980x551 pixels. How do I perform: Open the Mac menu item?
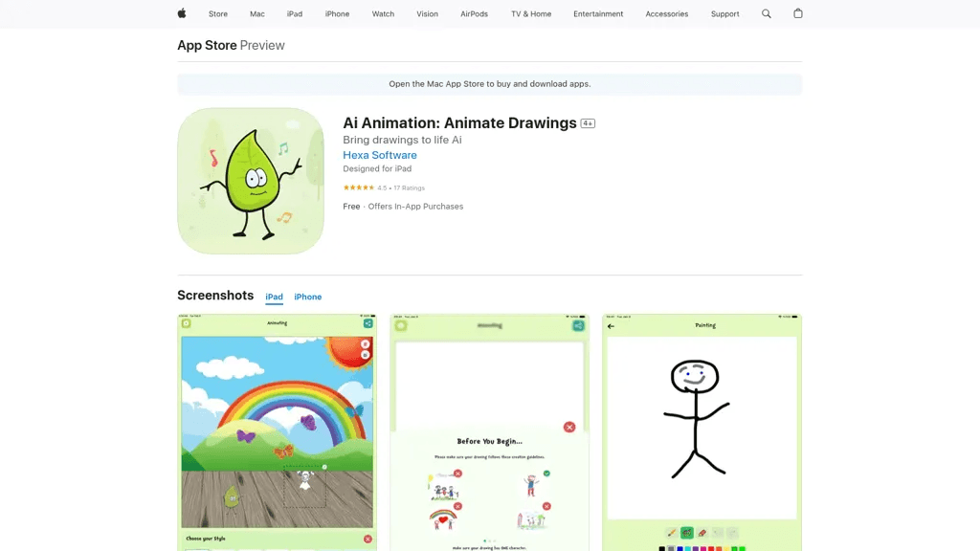coord(257,13)
